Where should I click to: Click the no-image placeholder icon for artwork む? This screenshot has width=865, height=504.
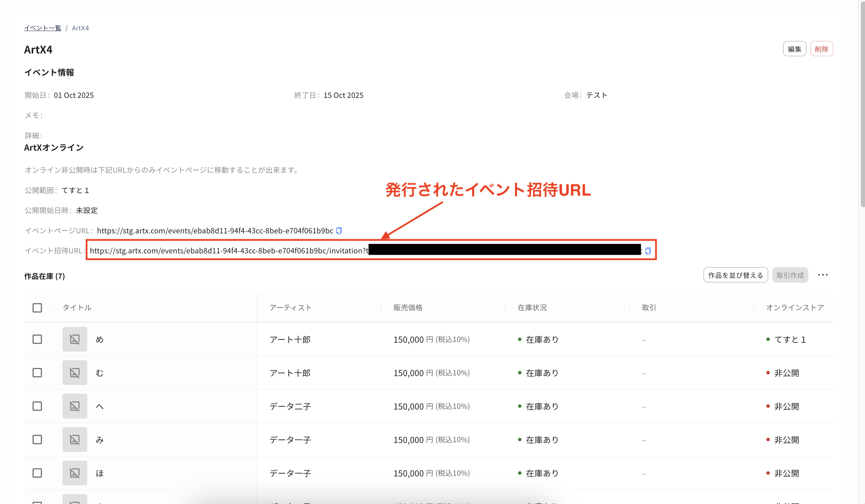pos(74,372)
